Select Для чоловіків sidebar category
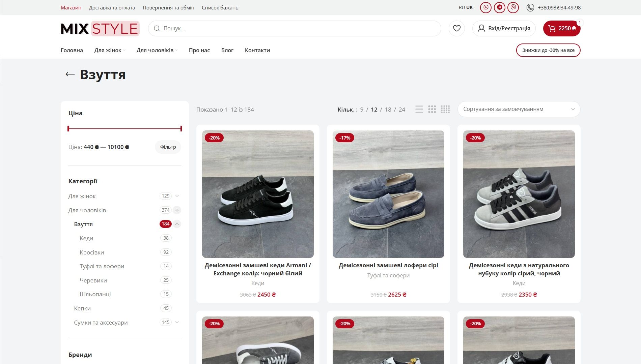This screenshot has height=364, width=641. 87,210
